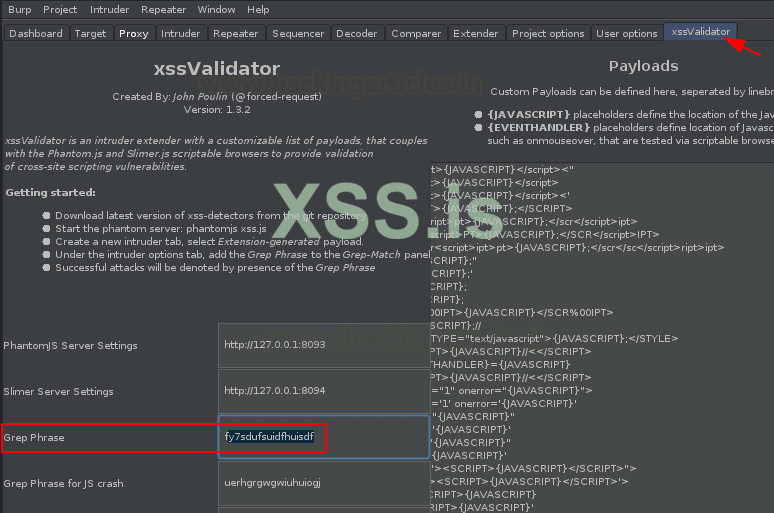Switch to the Target tab

[90, 33]
